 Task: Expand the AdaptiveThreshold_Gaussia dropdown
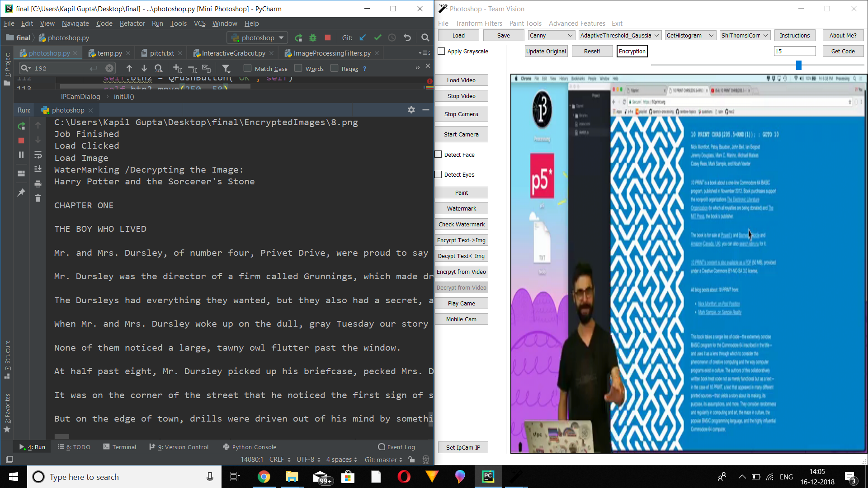click(620, 36)
